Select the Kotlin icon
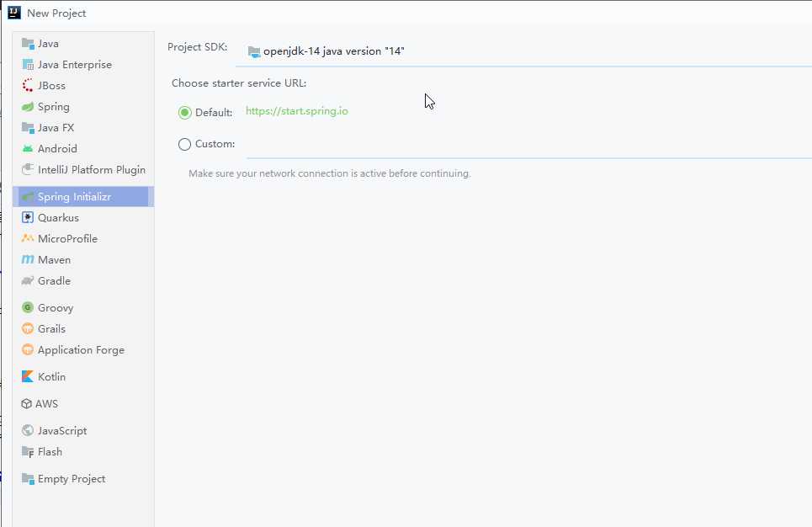812x527 pixels. 28,376
